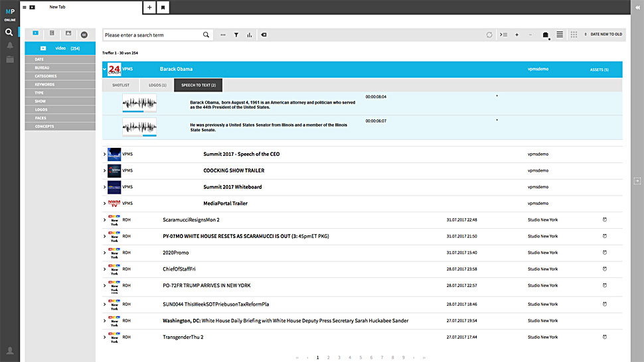Collapse the right panel with double arrows
644x362 pixels.
pos(637,8)
